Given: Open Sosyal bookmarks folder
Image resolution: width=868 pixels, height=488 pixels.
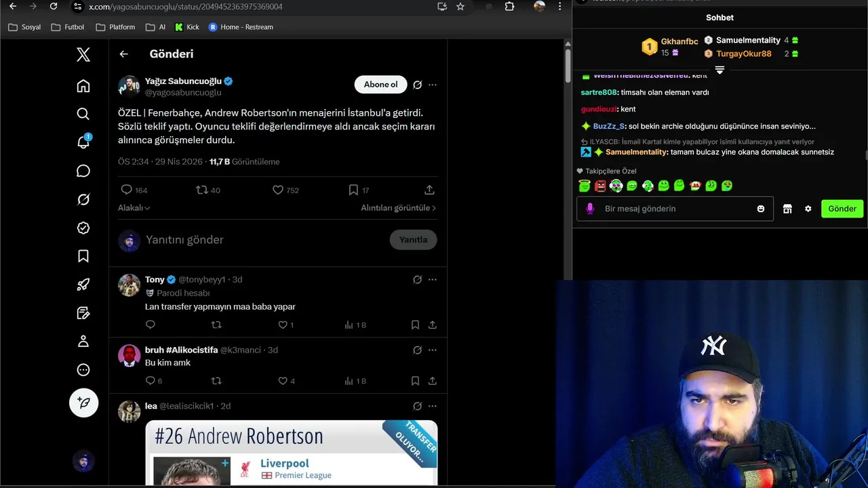Looking at the screenshot, I should coord(24,27).
